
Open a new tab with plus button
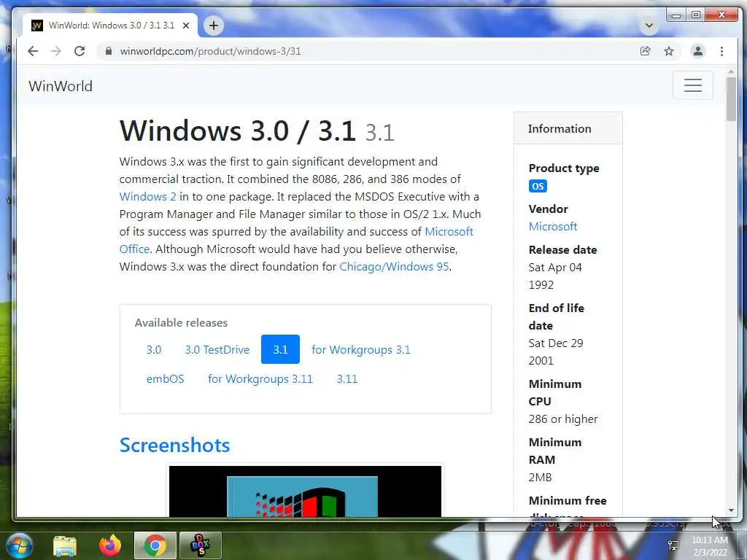214,26
